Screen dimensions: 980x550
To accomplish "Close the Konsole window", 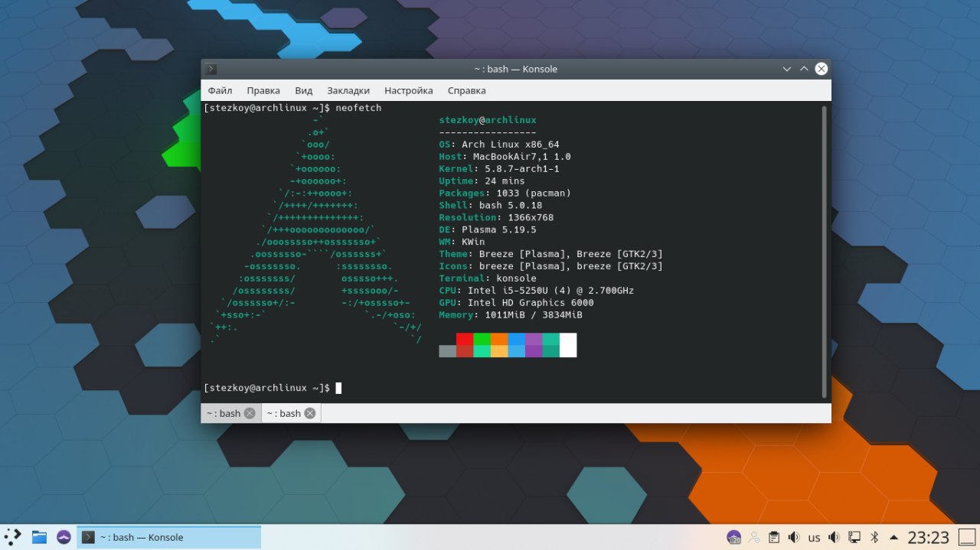I will [822, 69].
